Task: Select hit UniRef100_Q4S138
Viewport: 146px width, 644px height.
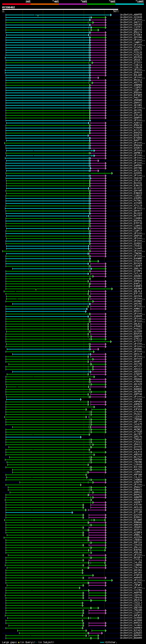Action: coord(131,170)
